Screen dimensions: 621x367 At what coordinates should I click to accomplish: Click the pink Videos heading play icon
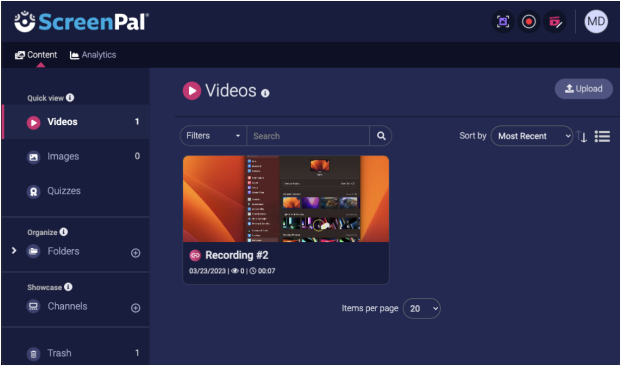coord(192,91)
